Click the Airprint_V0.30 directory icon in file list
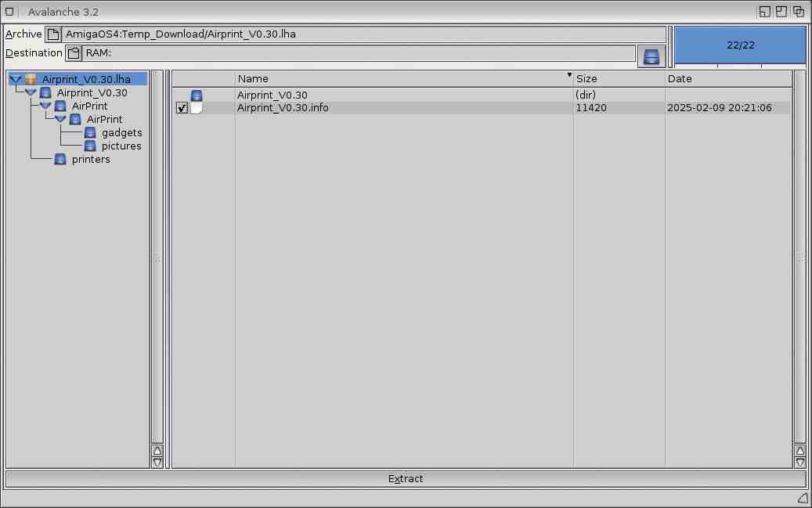The image size is (812, 508). click(x=197, y=95)
